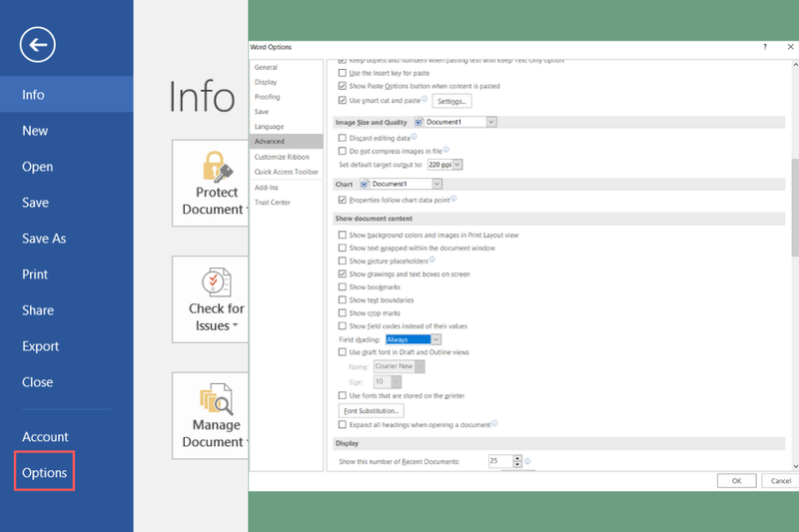The width and height of the screenshot is (799, 532).
Task: Enable Show text boundaries
Action: tap(343, 300)
